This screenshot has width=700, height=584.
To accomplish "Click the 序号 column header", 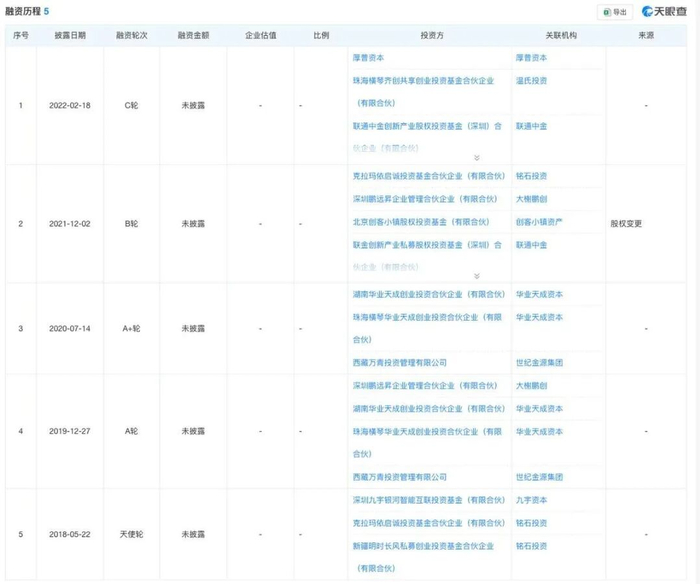I will 21,35.
